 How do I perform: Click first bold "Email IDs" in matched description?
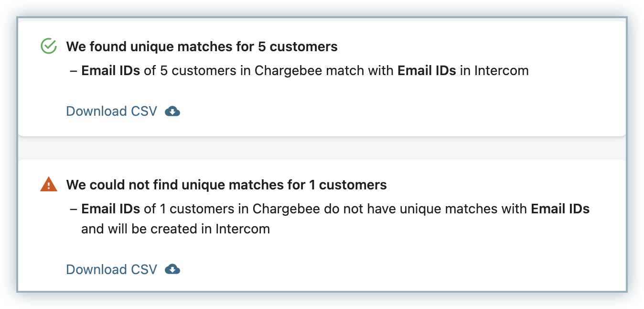110,71
